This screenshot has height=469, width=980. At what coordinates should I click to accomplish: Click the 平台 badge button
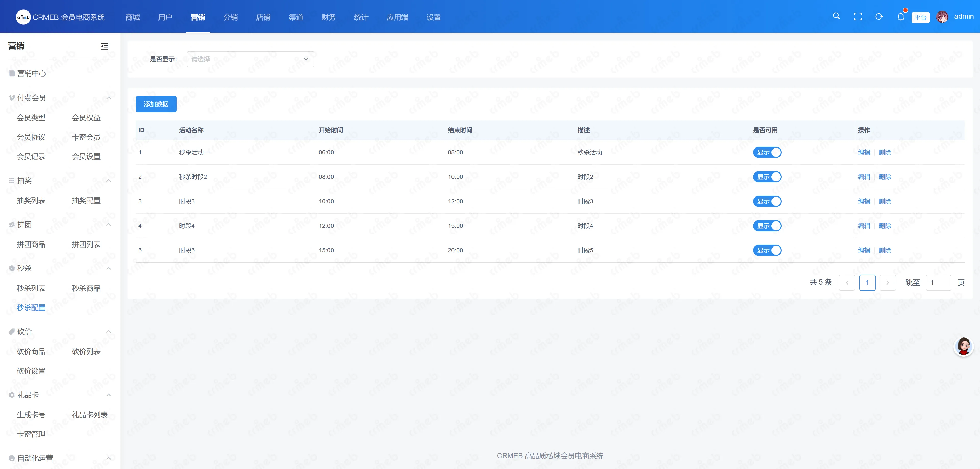click(920, 18)
